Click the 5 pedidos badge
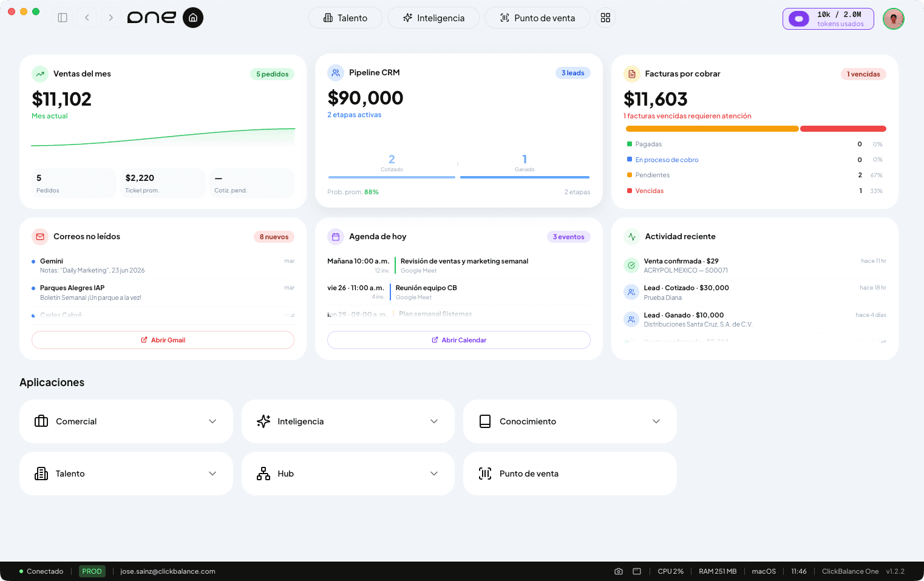 tap(272, 74)
